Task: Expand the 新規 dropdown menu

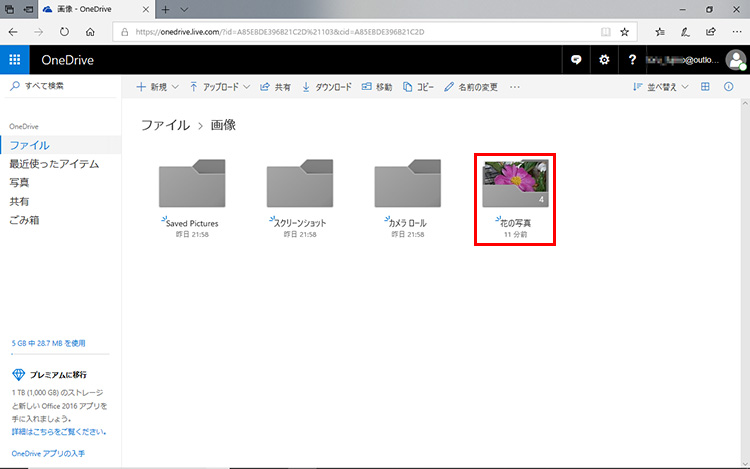Action: pyautogui.click(x=157, y=87)
